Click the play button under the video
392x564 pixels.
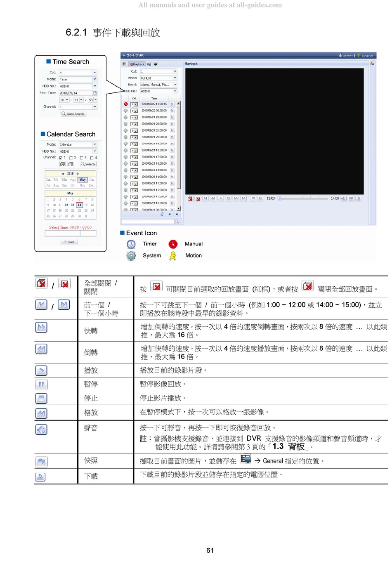221,198
